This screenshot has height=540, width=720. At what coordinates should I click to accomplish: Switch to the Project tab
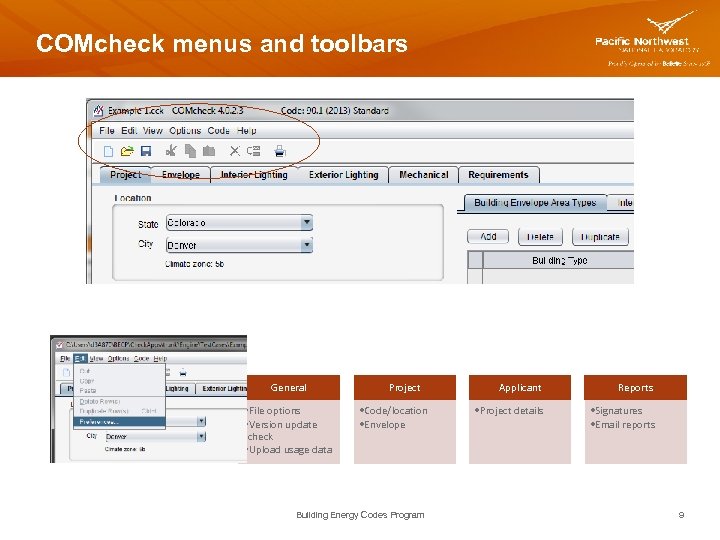[x=125, y=175]
